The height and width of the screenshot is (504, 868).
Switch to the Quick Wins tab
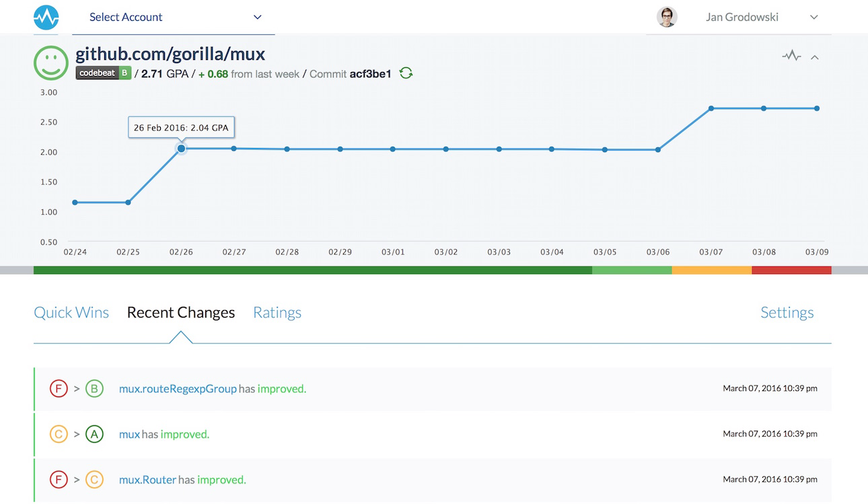tap(71, 312)
